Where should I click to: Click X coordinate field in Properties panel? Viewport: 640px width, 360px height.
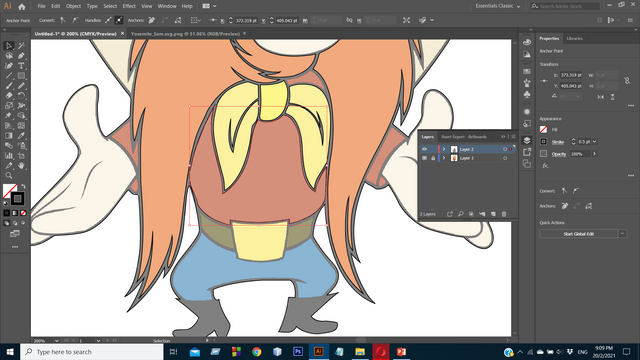pyautogui.click(x=571, y=75)
